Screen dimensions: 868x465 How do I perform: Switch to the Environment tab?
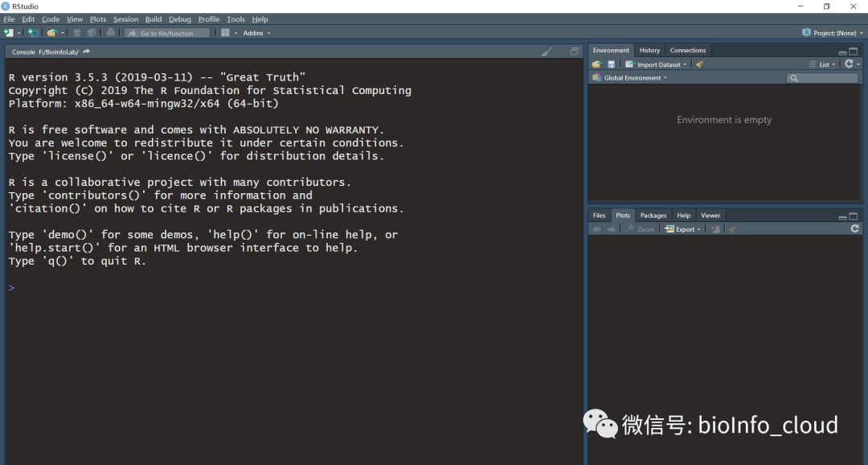pyautogui.click(x=611, y=51)
